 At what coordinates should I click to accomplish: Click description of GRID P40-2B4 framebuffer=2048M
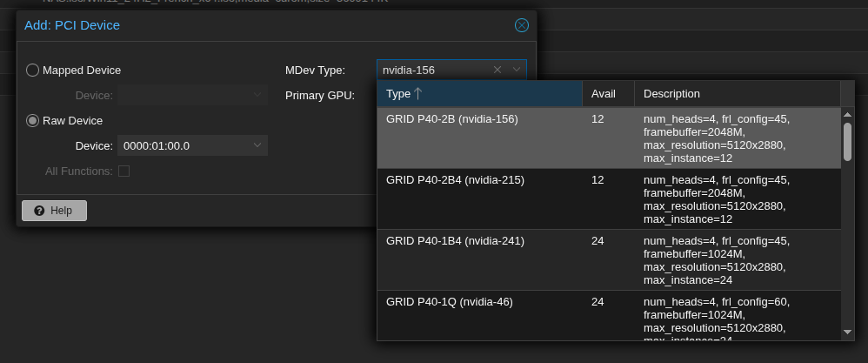717,199
